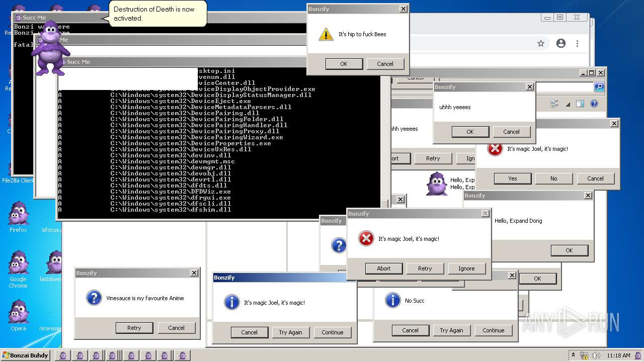Click Cancel beside the Yes and No buttons

(595, 178)
